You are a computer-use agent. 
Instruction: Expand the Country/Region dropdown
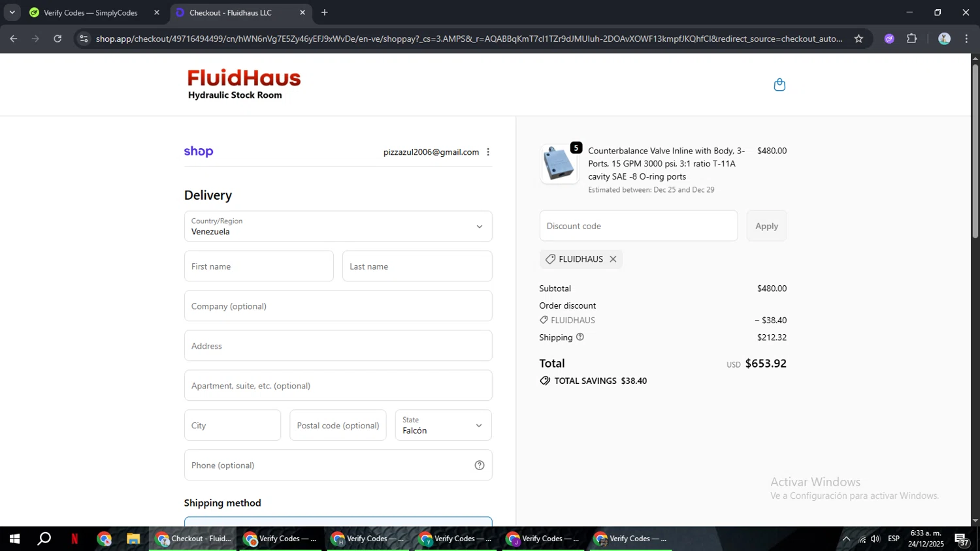coord(338,227)
